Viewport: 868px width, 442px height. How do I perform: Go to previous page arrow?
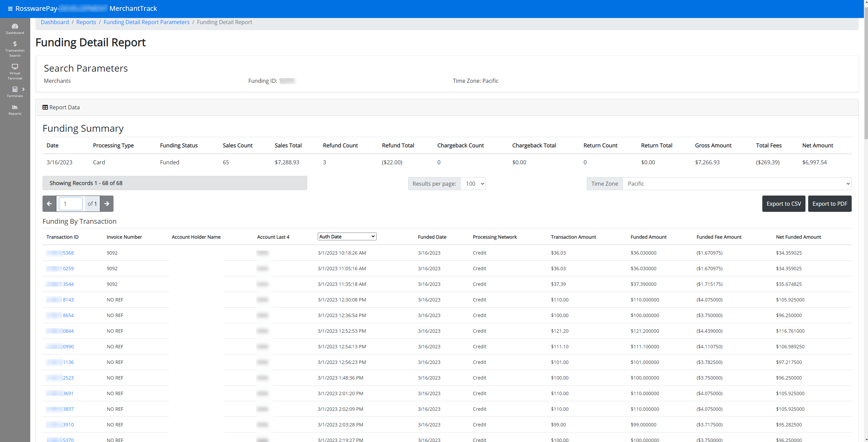coord(49,204)
